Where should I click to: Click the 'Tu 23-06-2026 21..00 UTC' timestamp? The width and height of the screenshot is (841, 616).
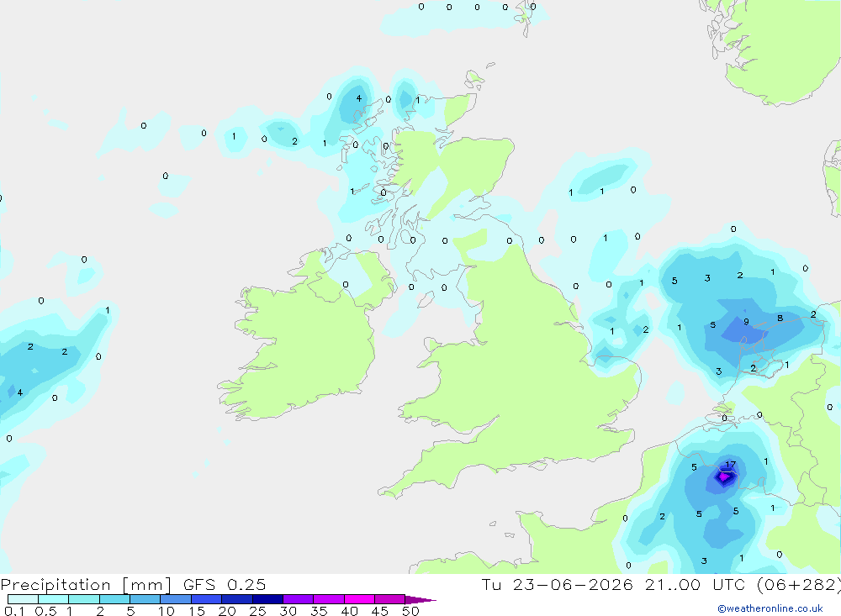click(616, 584)
